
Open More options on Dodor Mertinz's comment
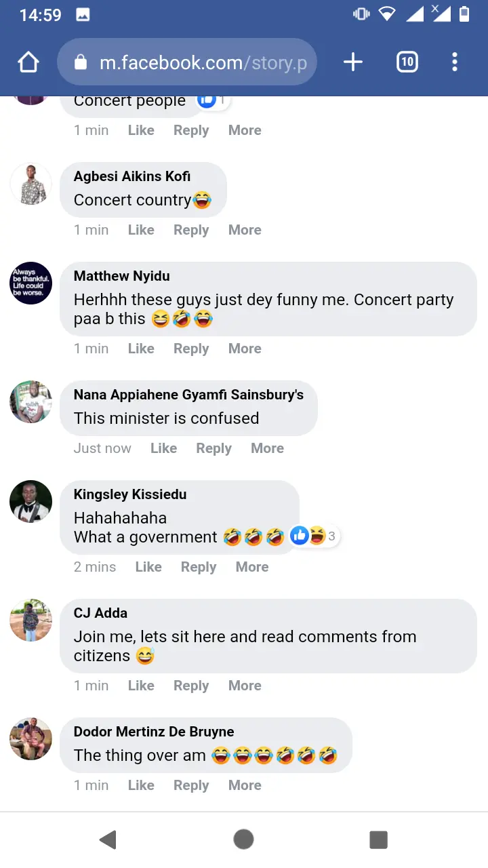pos(245,785)
